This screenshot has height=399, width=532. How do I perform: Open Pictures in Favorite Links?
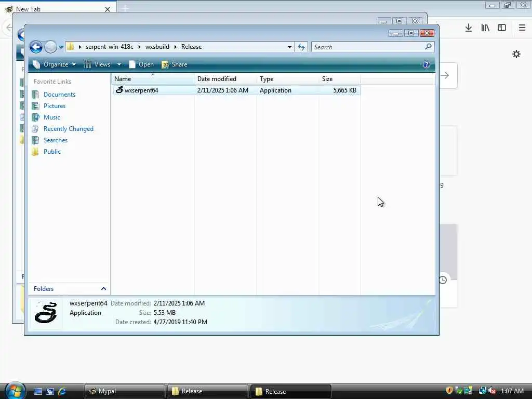coord(54,106)
